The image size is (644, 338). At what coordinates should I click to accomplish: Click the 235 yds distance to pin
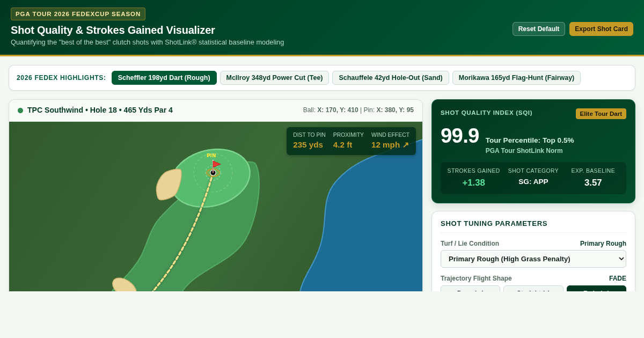coord(308,145)
